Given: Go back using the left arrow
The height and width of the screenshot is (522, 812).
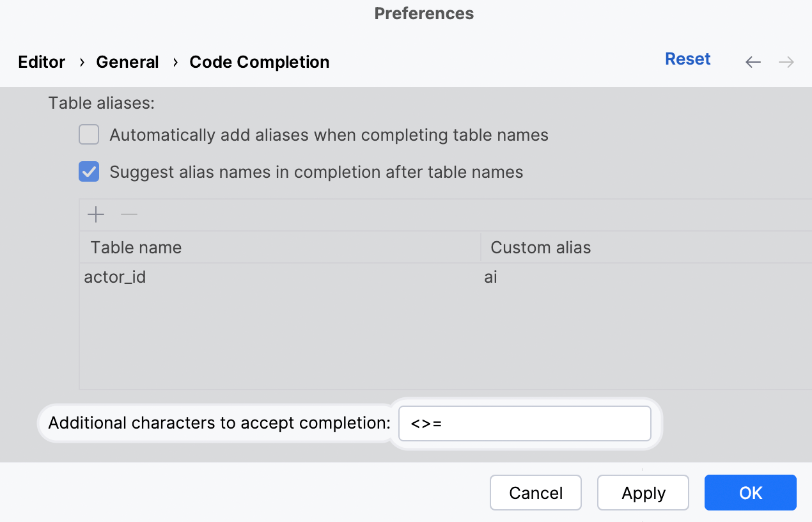Looking at the screenshot, I should click(x=753, y=62).
